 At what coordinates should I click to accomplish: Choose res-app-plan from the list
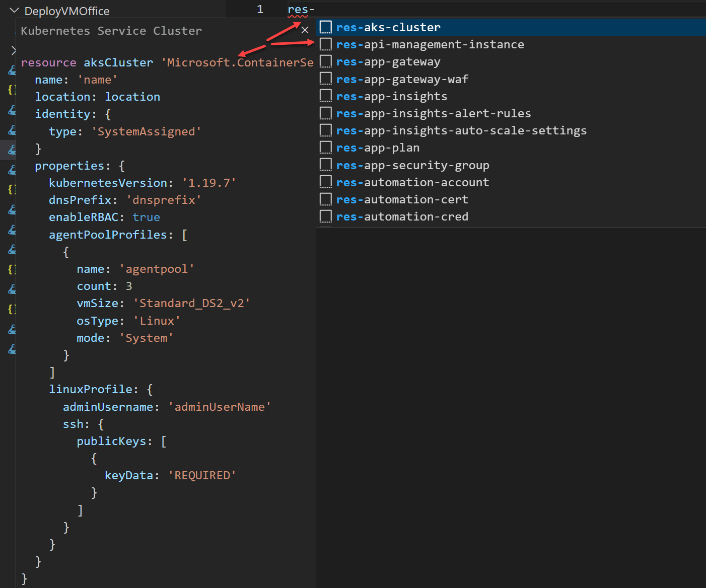click(511, 148)
